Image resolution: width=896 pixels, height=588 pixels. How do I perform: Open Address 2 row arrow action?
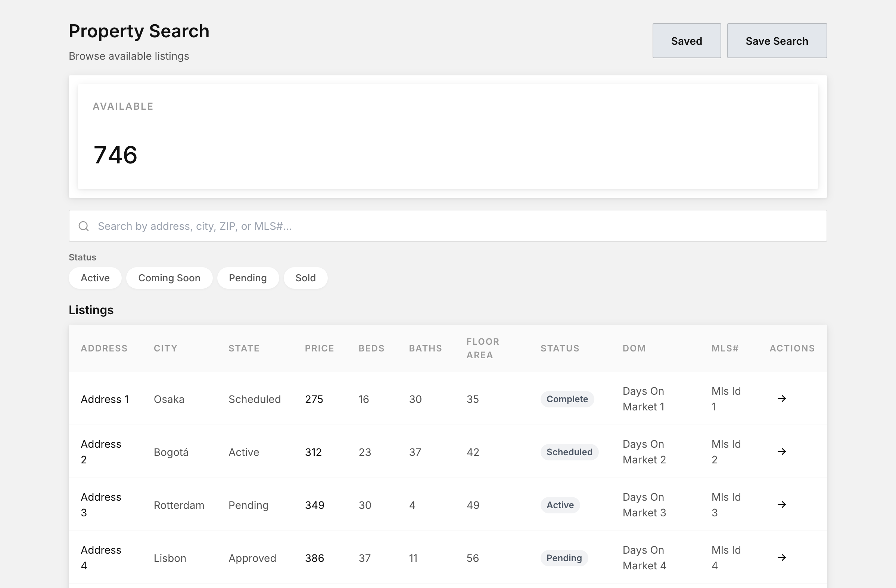pos(782,451)
